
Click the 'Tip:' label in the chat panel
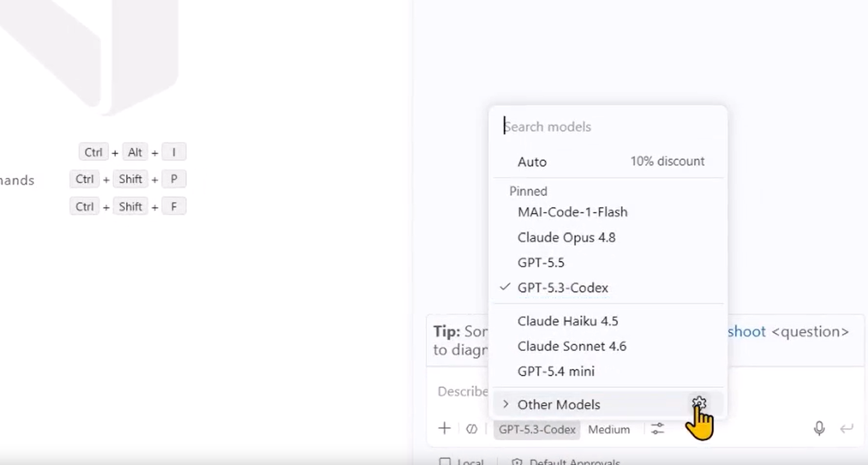(447, 331)
